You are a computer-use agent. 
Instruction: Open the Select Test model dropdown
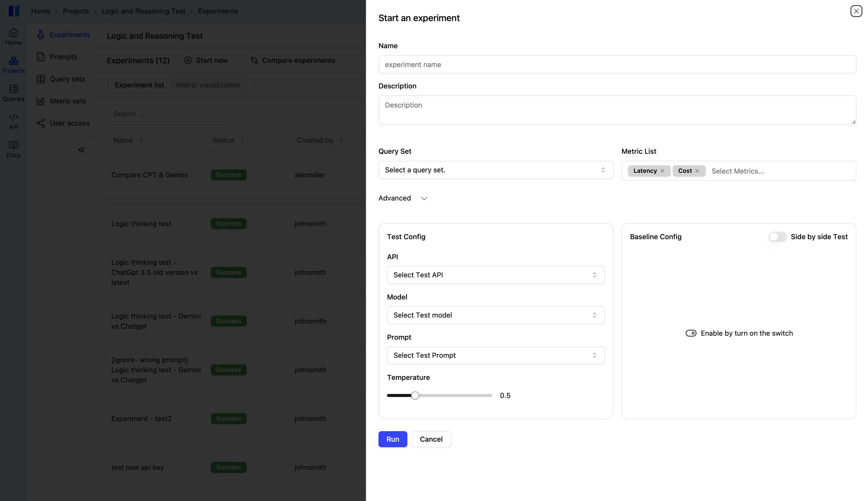point(496,315)
